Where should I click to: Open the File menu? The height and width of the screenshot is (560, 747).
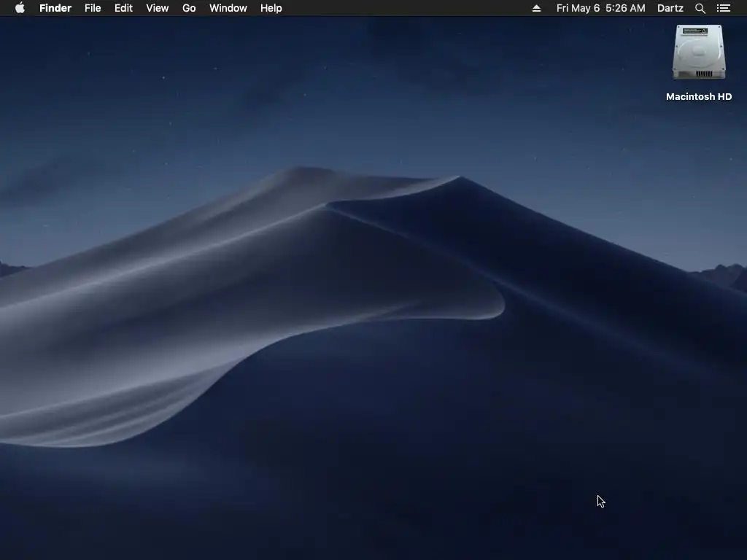[x=93, y=8]
